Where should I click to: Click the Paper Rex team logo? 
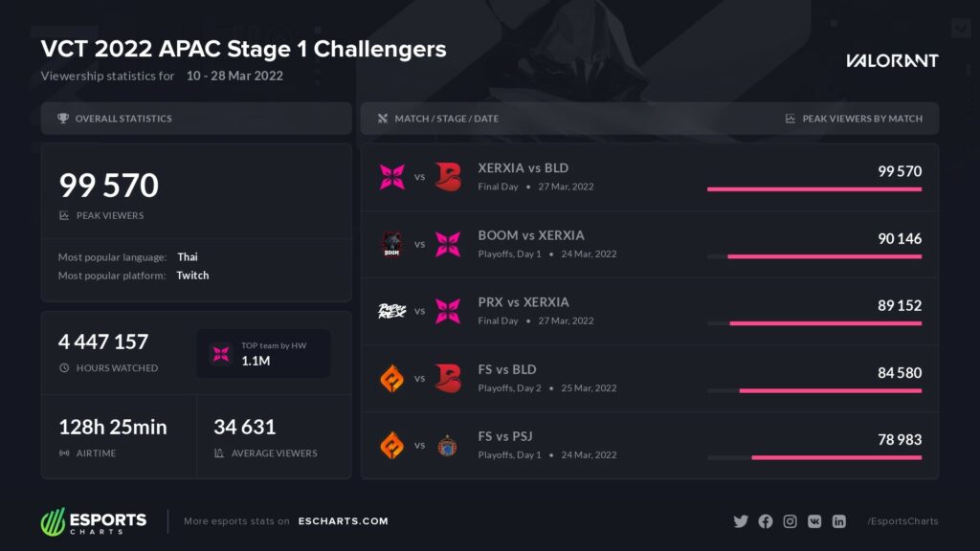click(x=391, y=311)
